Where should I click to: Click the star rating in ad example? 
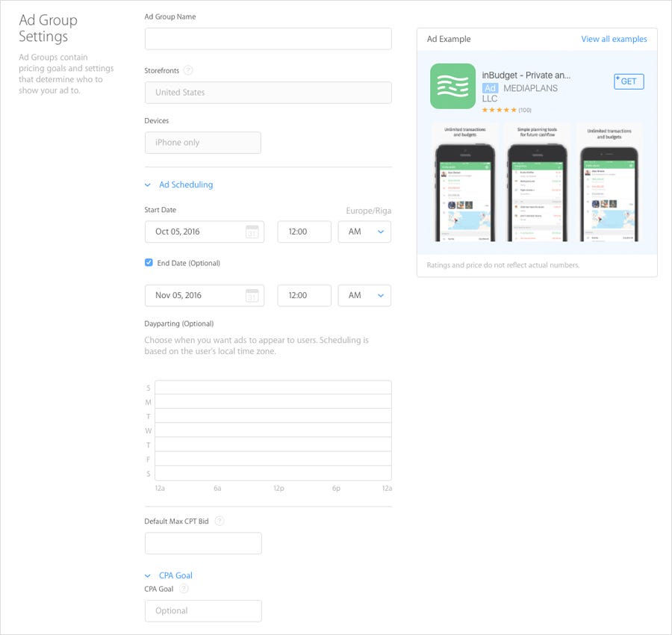pos(499,111)
